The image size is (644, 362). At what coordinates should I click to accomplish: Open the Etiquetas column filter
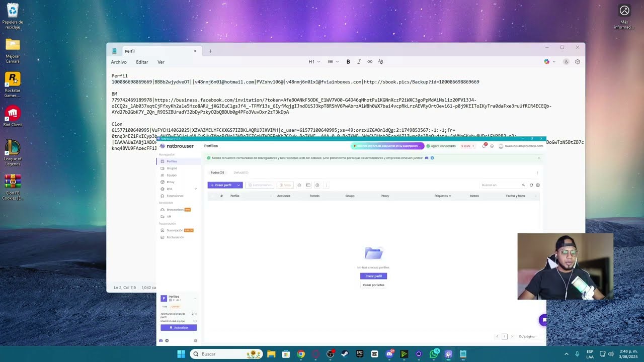(450, 196)
